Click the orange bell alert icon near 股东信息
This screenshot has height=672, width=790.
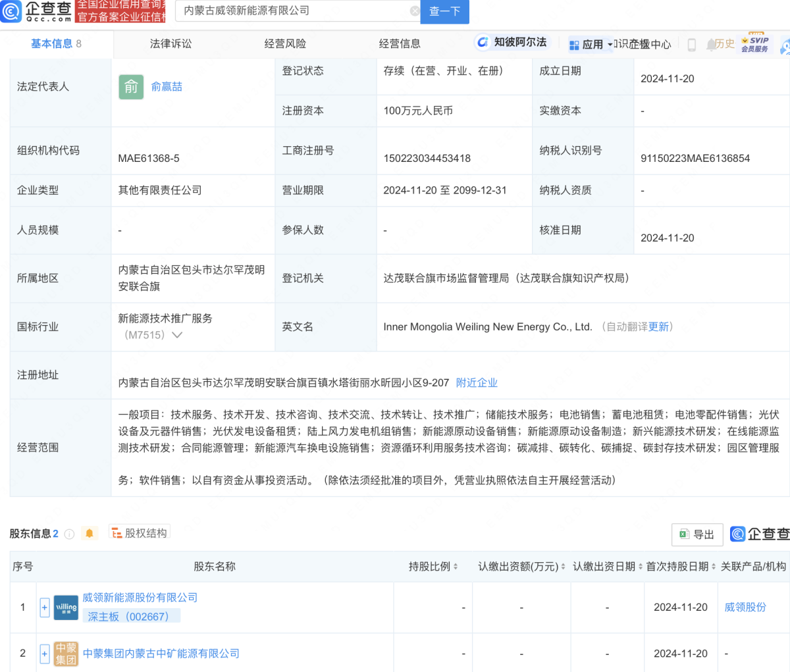[x=90, y=533]
